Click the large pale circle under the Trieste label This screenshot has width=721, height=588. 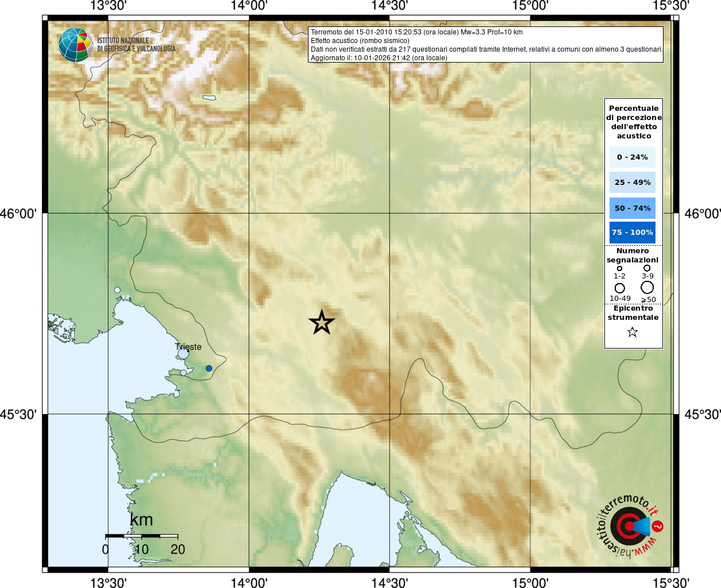183,354
